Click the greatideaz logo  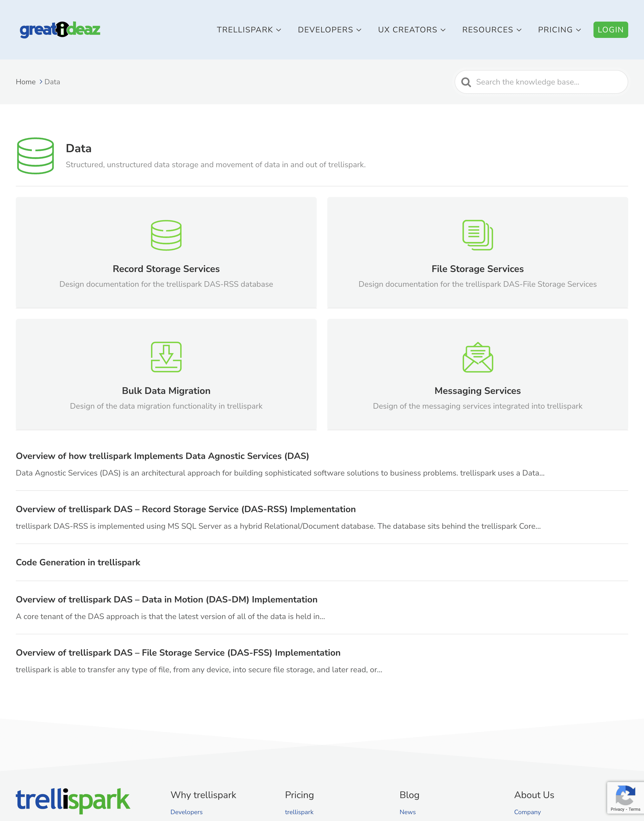60,29
